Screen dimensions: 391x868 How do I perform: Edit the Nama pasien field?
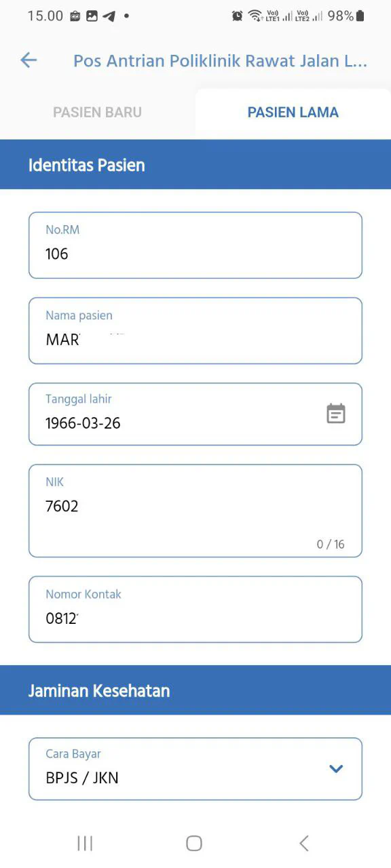tap(195, 331)
